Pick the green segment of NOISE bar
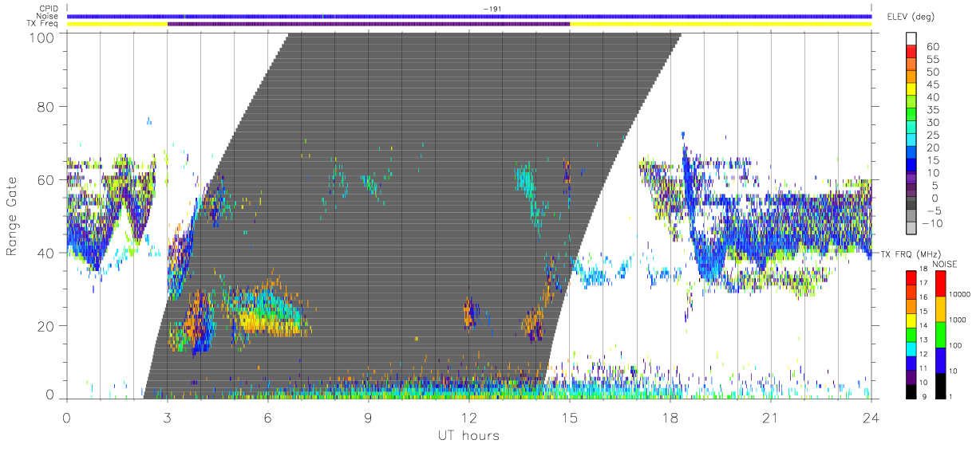980x452 pixels. (x=941, y=333)
